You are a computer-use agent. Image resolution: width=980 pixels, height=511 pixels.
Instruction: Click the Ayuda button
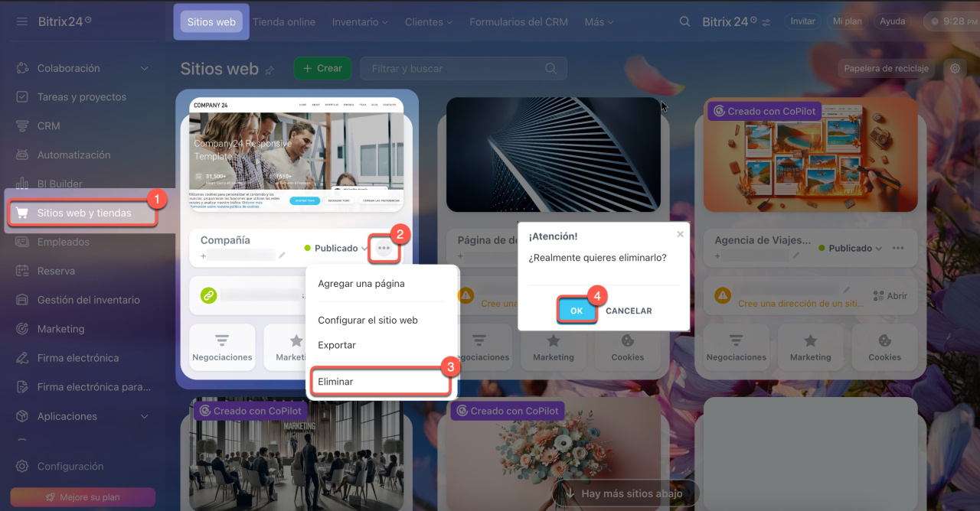[893, 21]
